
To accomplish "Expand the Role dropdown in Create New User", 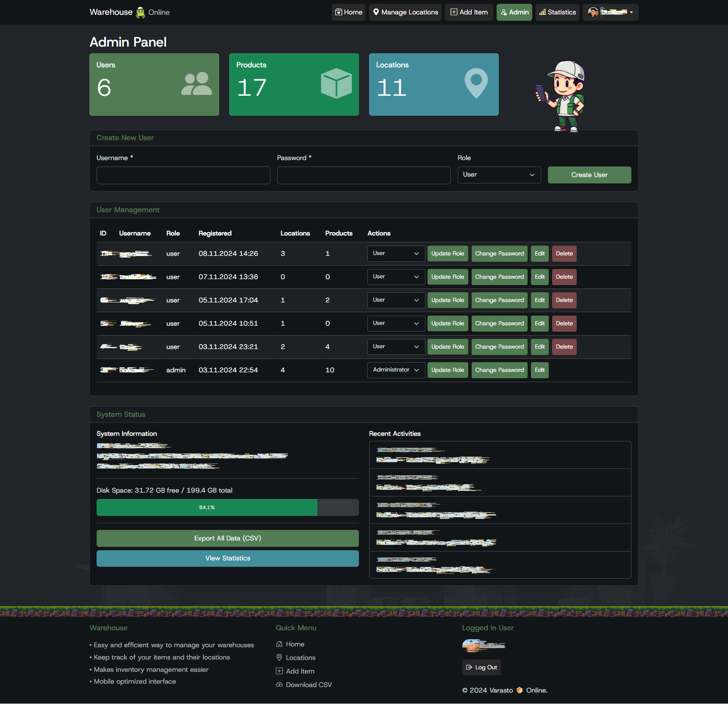I will point(499,175).
